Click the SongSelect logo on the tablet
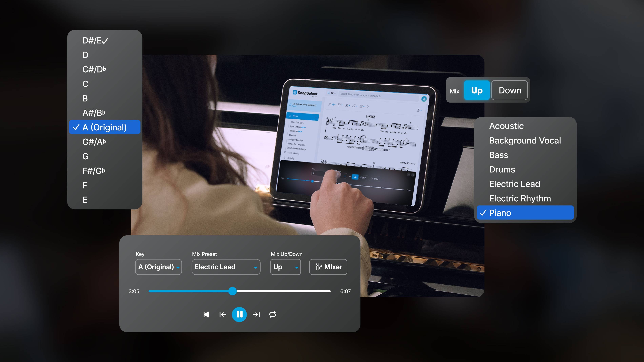The image size is (644, 362). point(305,93)
